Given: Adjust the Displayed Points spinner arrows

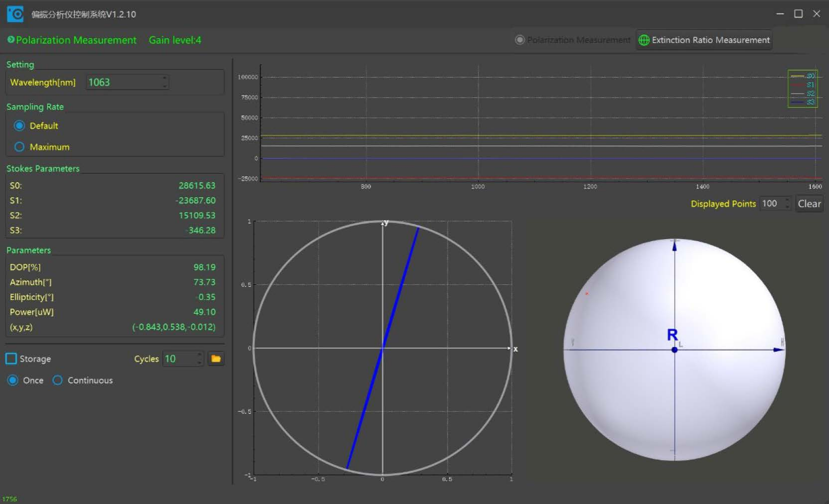Looking at the screenshot, I should coord(787,204).
